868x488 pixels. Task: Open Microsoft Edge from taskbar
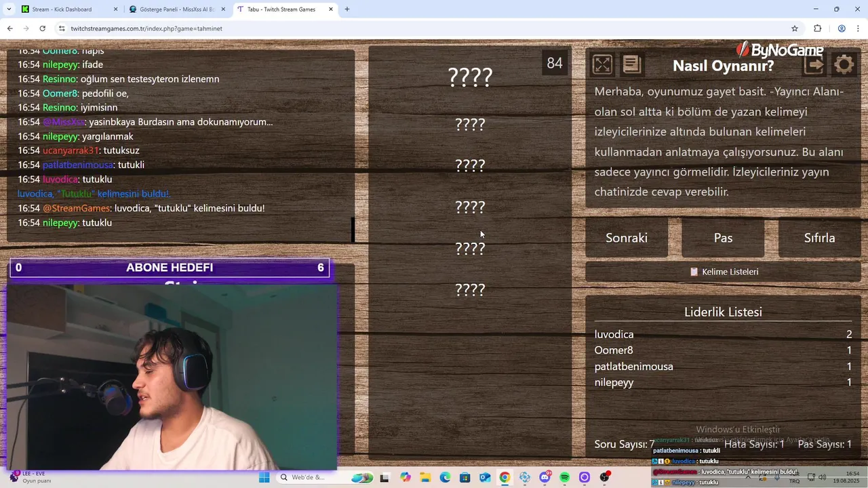tap(445, 478)
